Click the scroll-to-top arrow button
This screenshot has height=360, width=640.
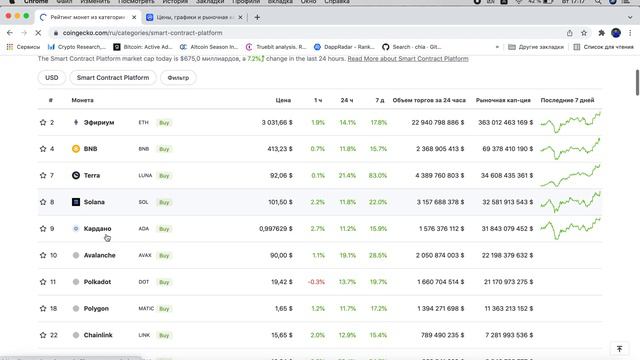click(x=620, y=349)
